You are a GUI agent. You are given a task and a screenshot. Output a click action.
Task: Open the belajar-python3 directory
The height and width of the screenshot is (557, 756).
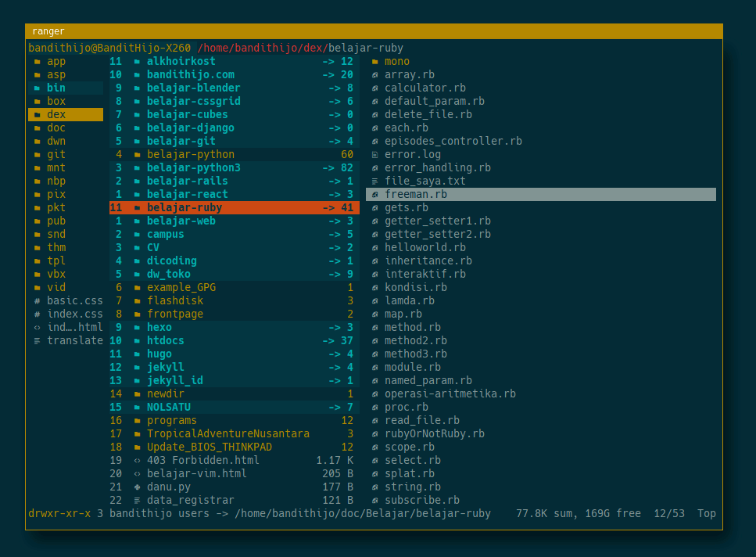coord(193,168)
